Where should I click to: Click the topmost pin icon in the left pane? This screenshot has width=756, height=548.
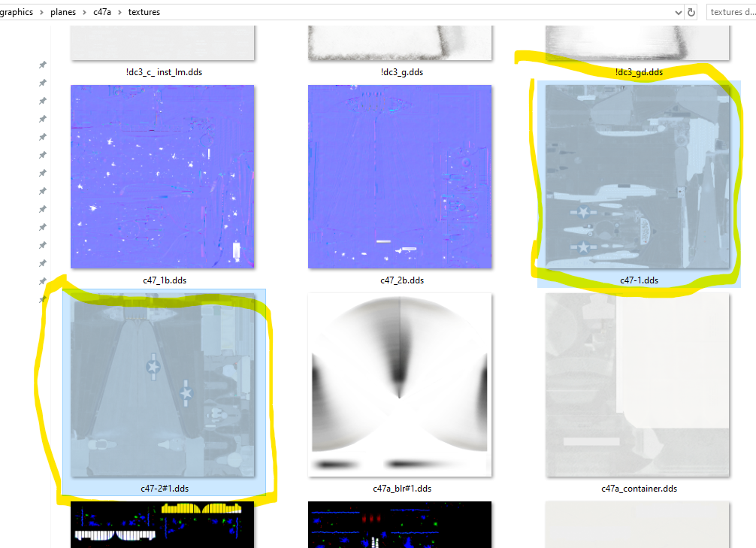pos(43,65)
